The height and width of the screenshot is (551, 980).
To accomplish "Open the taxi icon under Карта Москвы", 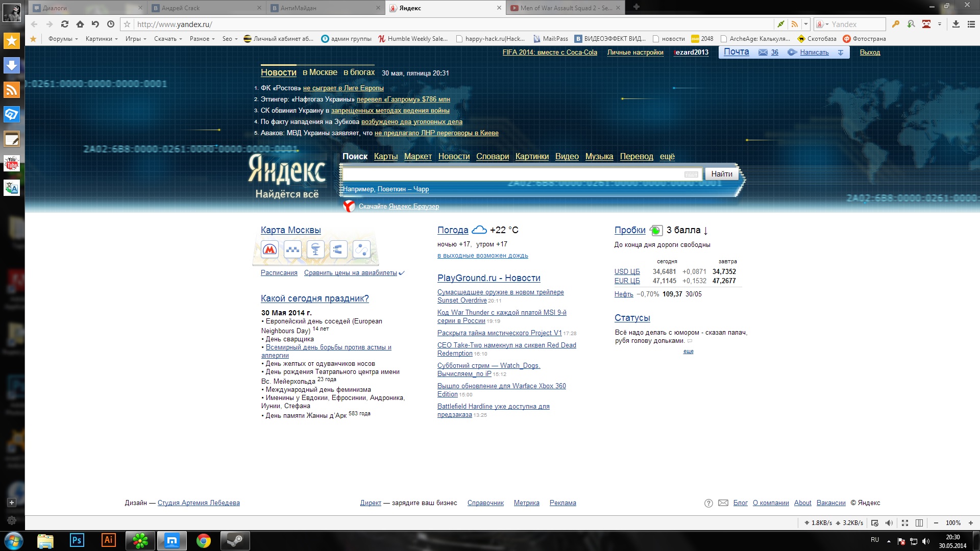I will (x=293, y=249).
